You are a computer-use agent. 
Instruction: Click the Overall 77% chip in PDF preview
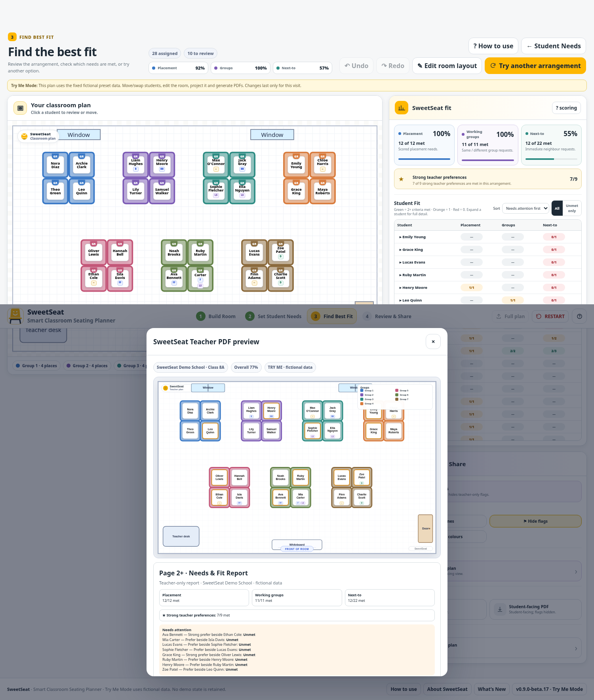pyautogui.click(x=246, y=367)
